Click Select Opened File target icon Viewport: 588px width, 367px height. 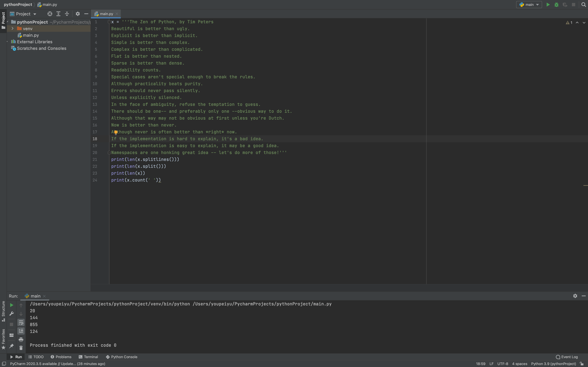click(x=50, y=14)
